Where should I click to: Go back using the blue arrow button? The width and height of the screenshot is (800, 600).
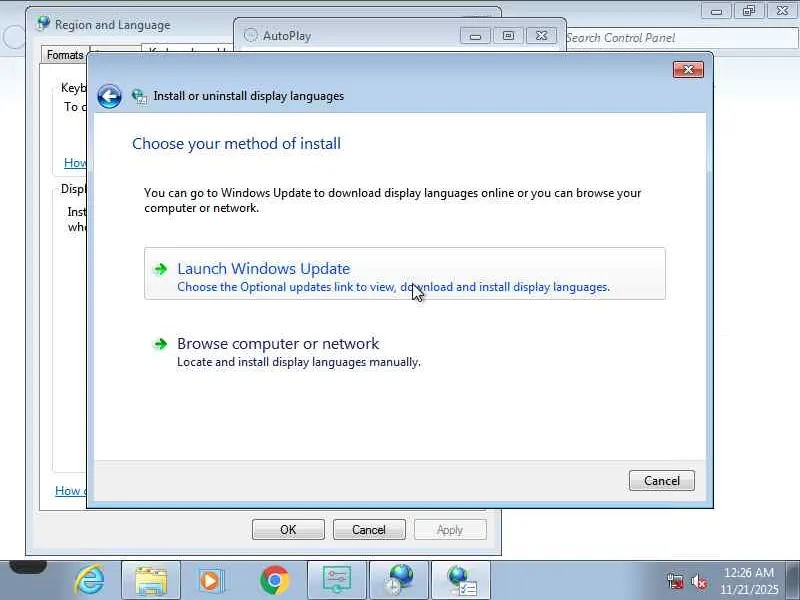(x=109, y=96)
